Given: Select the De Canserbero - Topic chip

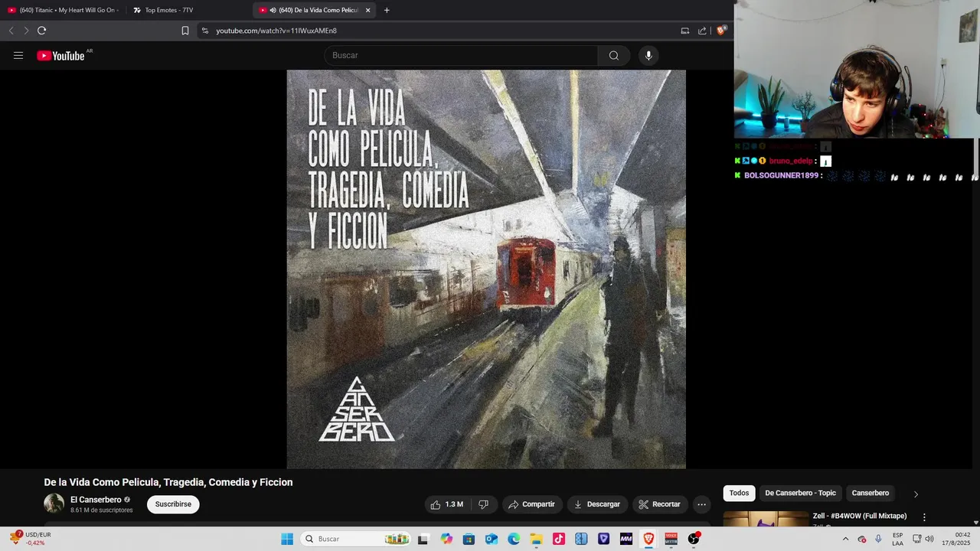Looking at the screenshot, I should (x=800, y=493).
